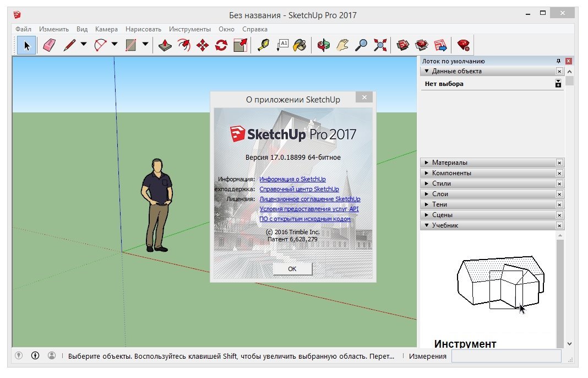Expand the Компоненты panel
The width and height of the screenshot is (588, 378).
pyautogui.click(x=426, y=173)
